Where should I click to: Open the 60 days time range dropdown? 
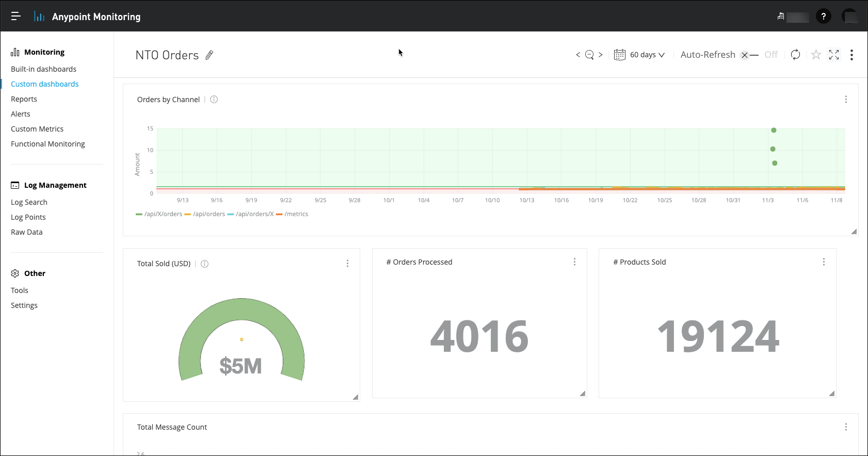coord(640,55)
